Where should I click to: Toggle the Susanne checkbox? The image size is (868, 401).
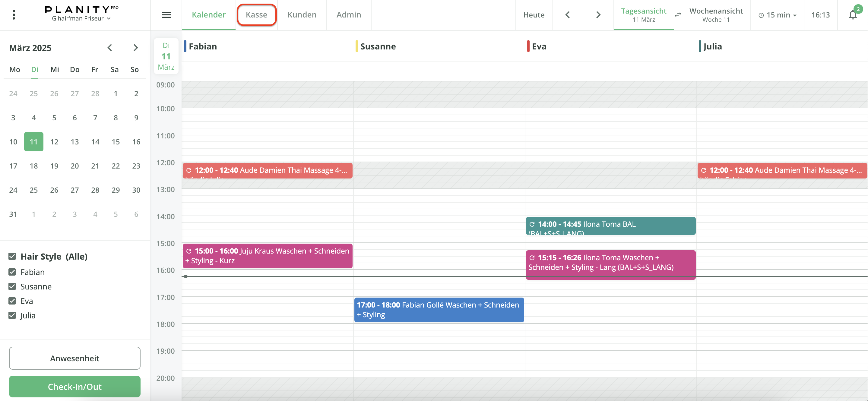[12, 286]
